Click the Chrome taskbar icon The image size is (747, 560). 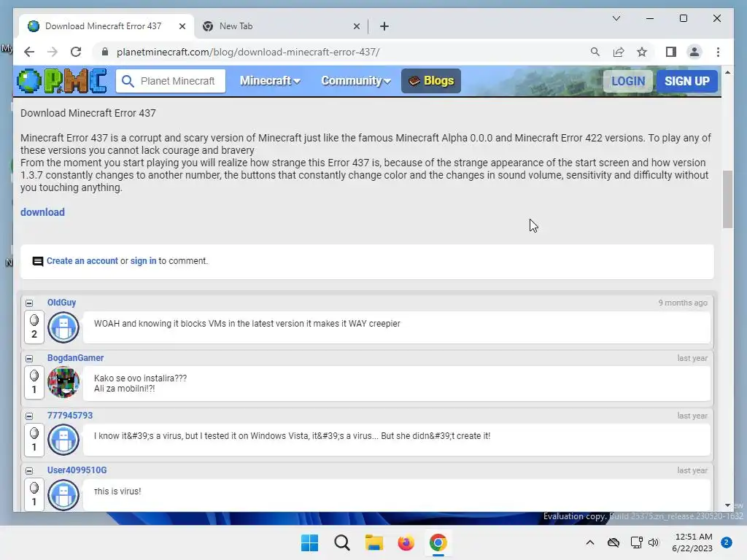[438, 542]
